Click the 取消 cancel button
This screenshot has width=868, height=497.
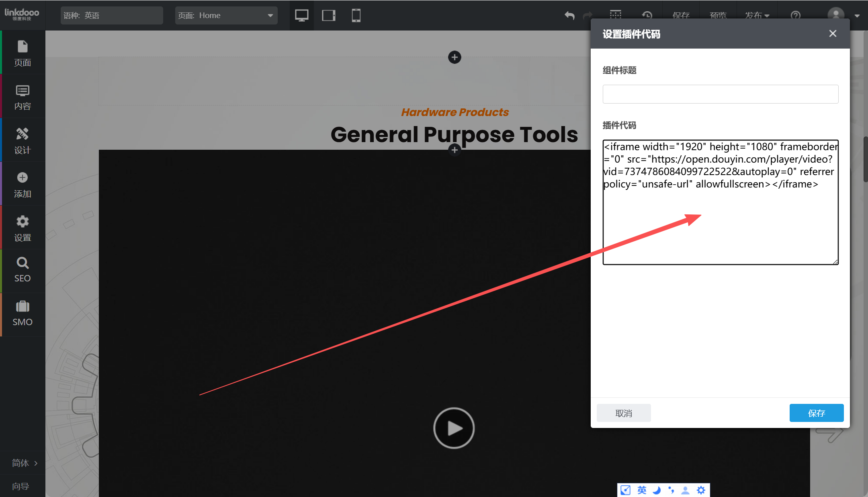624,413
